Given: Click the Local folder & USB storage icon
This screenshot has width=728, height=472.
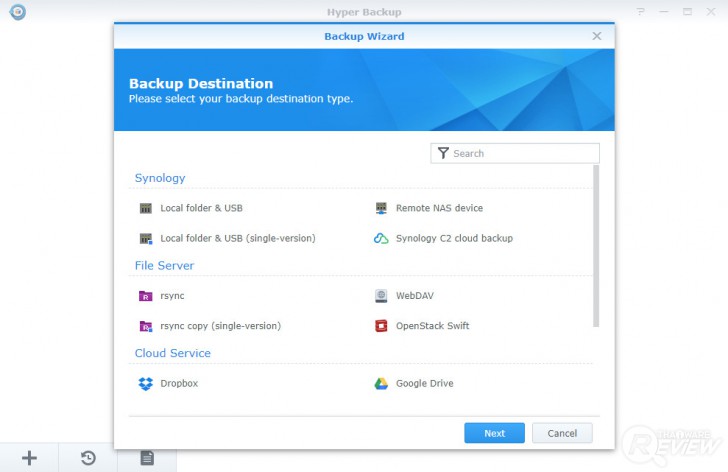Looking at the screenshot, I should click(x=146, y=208).
